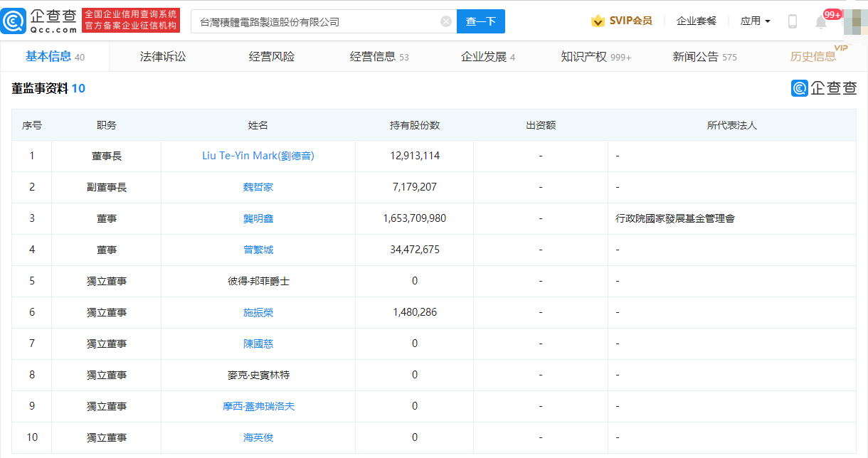The width and height of the screenshot is (868, 458).
Task: Select the name 麥克·史賓林特
Action: coord(258,375)
